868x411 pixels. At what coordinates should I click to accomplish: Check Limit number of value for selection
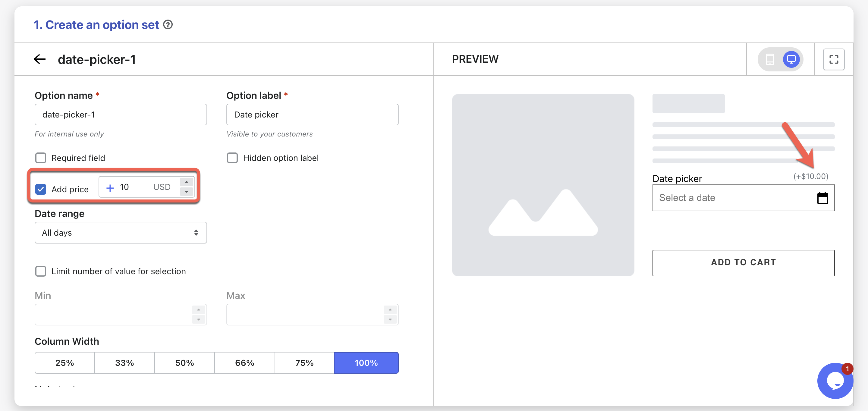(41, 271)
